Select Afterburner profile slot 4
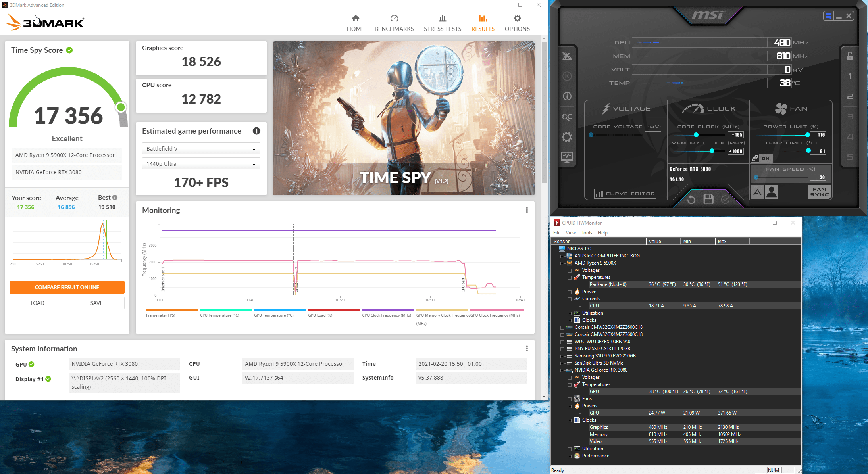Image resolution: width=868 pixels, height=474 pixels. coord(850,137)
